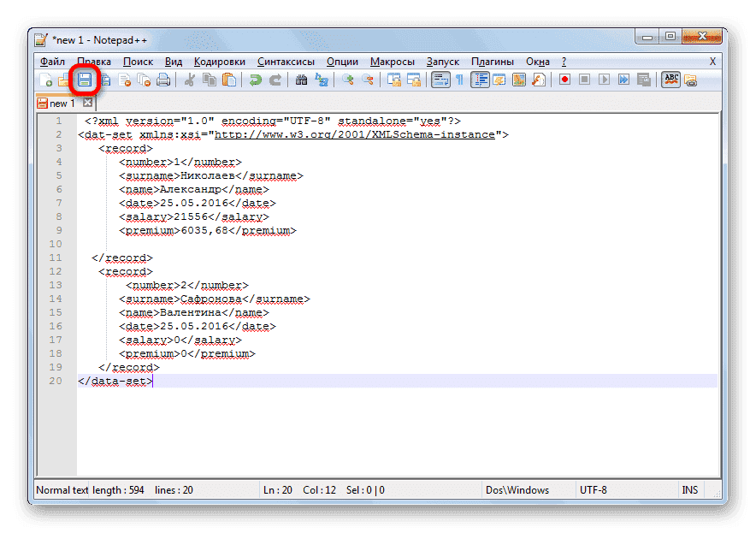Screen dimensions: 756x533
Task: Click Redo in the toolbar
Action: point(275,80)
